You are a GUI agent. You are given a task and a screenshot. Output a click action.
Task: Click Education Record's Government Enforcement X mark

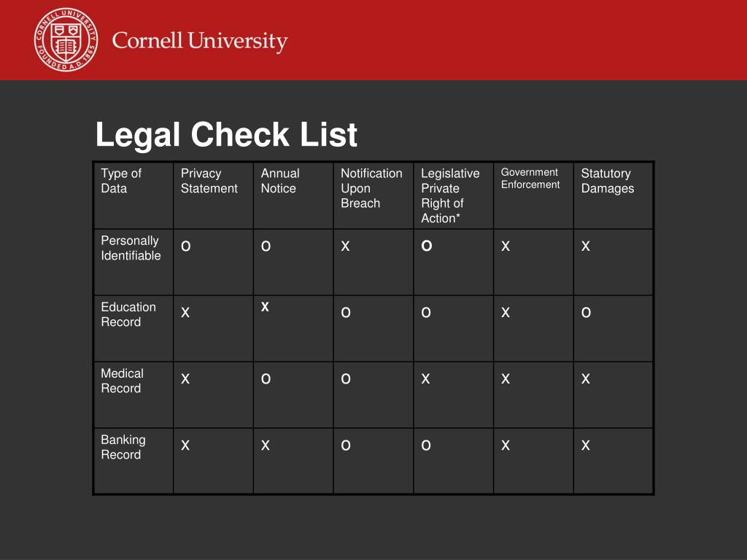[x=506, y=312]
